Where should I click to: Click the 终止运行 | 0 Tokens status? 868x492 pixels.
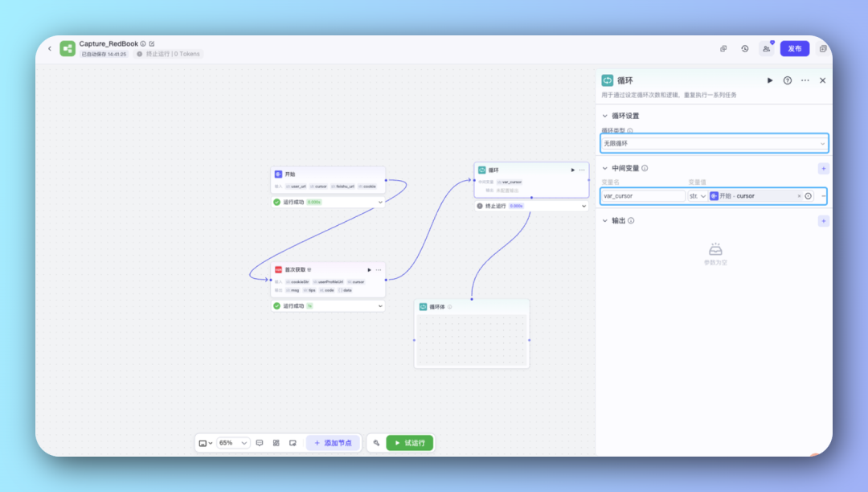coord(168,54)
